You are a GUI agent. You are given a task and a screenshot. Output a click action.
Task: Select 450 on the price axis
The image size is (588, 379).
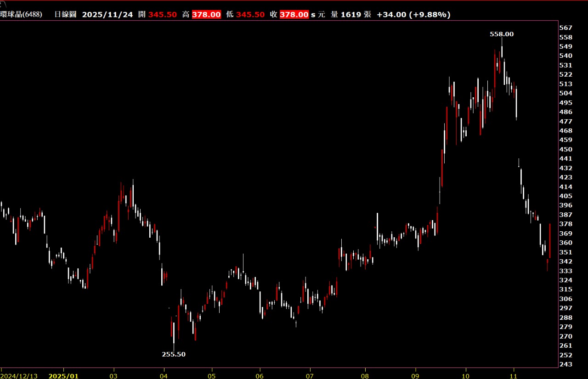(x=566, y=149)
